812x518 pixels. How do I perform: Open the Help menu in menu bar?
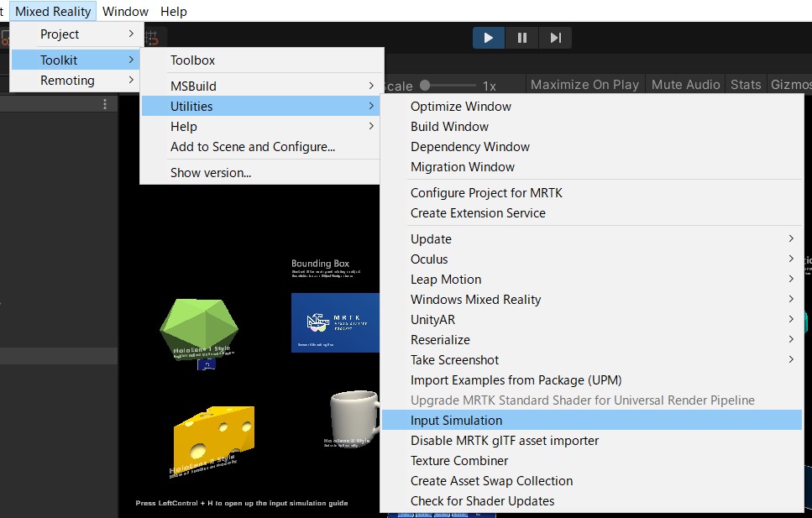(174, 12)
